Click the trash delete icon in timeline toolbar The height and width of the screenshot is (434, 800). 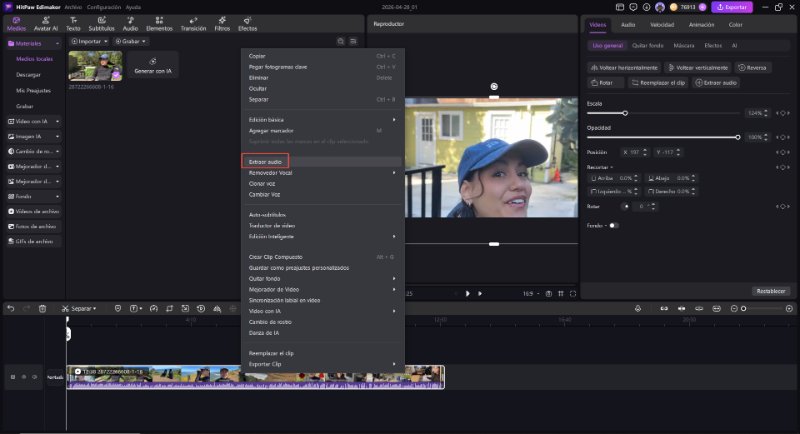pyautogui.click(x=42, y=309)
